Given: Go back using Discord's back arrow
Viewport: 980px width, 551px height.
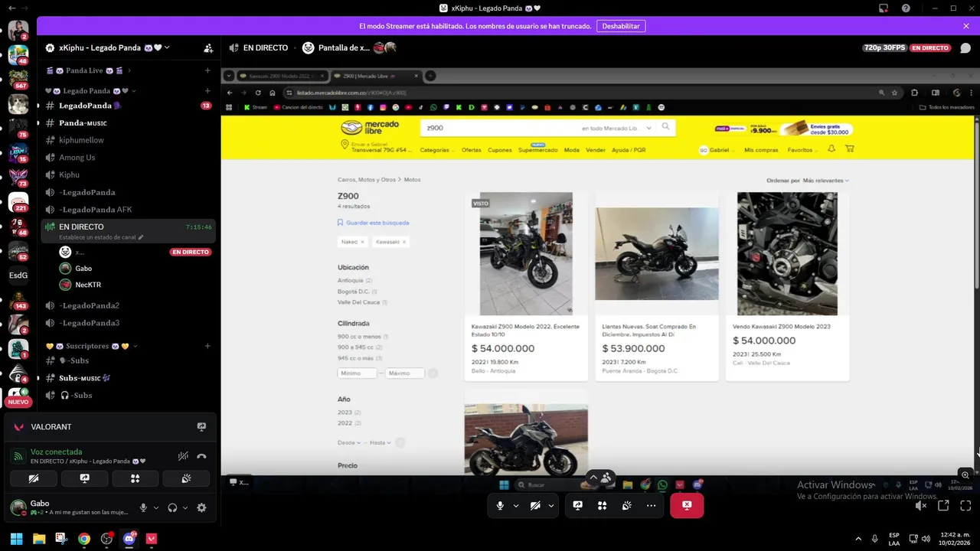Looking at the screenshot, I should click(x=12, y=8).
